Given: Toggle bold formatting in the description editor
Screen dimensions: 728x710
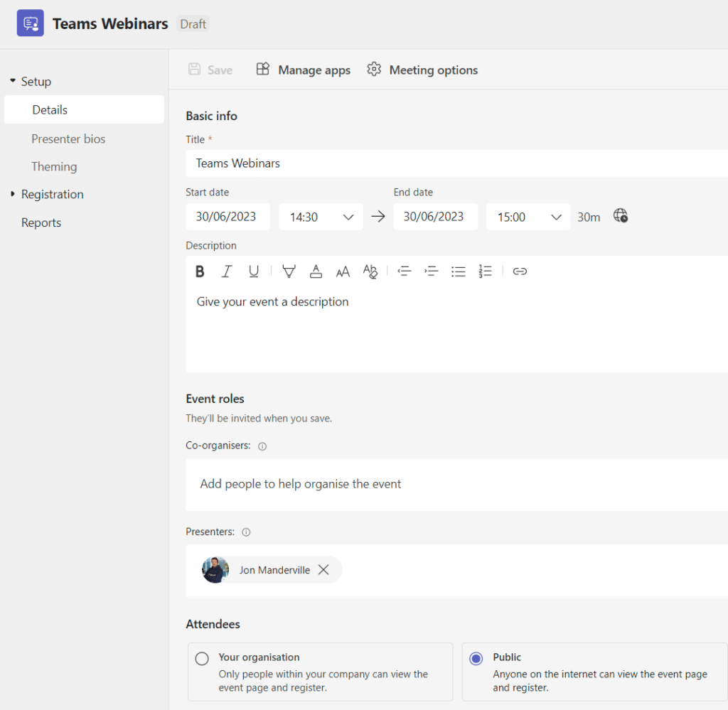Looking at the screenshot, I should 200,271.
